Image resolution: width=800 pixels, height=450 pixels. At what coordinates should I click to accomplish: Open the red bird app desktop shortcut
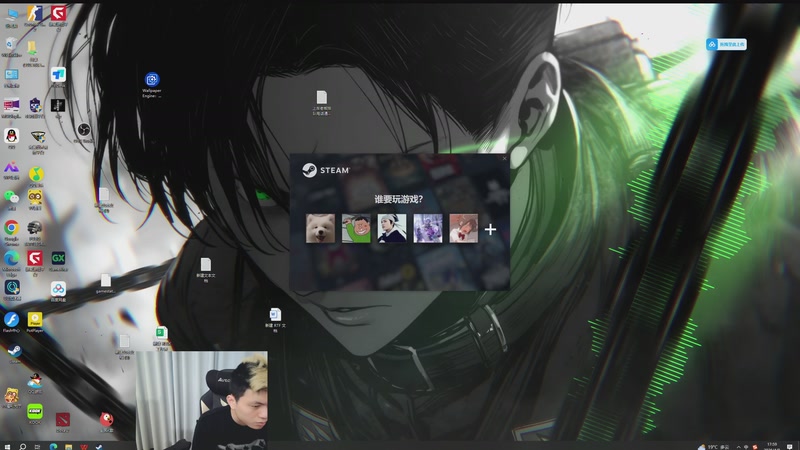(x=106, y=422)
